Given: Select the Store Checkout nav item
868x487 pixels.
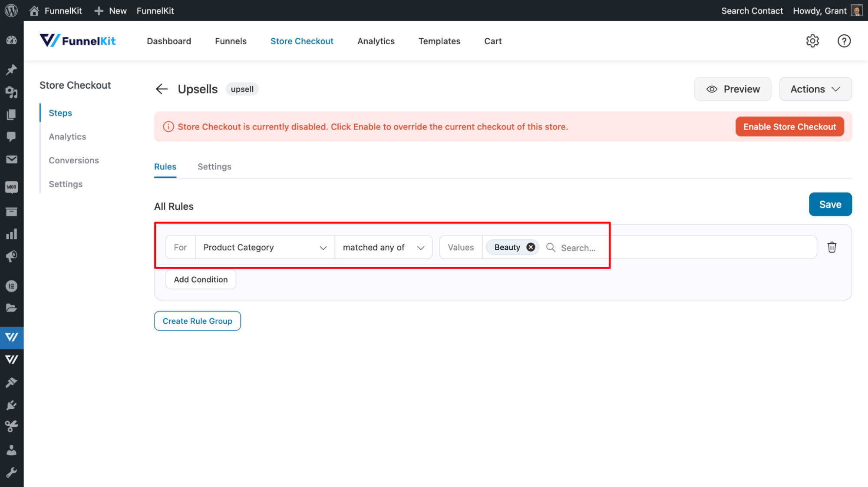Looking at the screenshot, I should (x=302, y=41).
